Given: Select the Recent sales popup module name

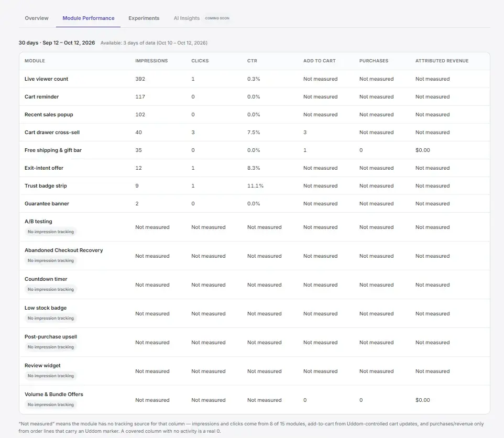Looking at the screenshot, I should pyautogui.click(x=49, y=114).
